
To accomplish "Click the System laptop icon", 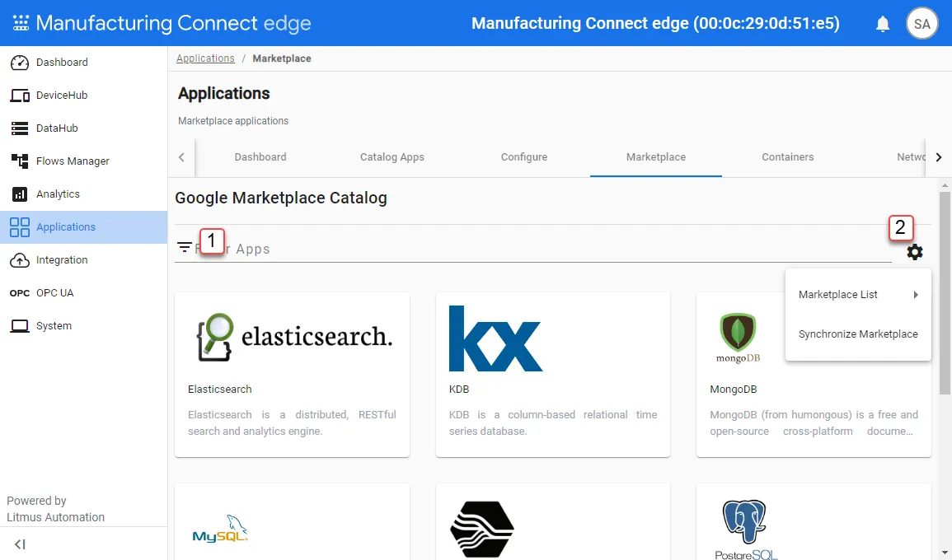I will [20, 326].
